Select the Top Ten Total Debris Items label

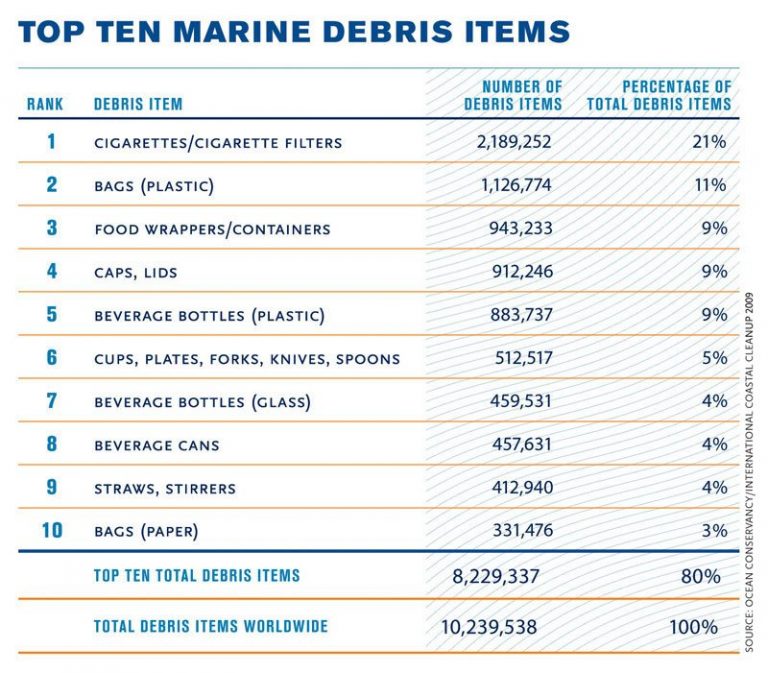click(197, 576)
